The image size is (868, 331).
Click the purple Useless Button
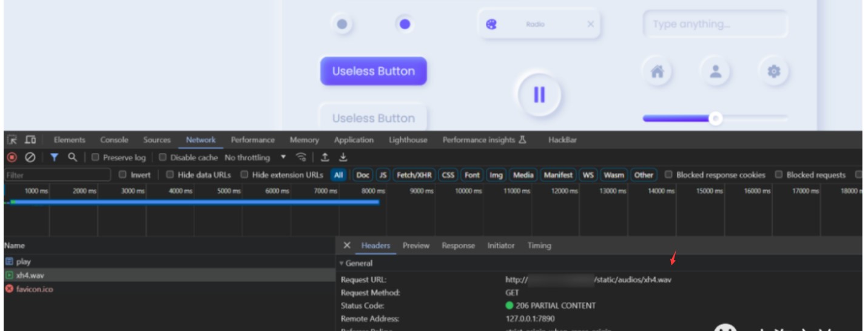pyautogui.click(x=374, y=71)
